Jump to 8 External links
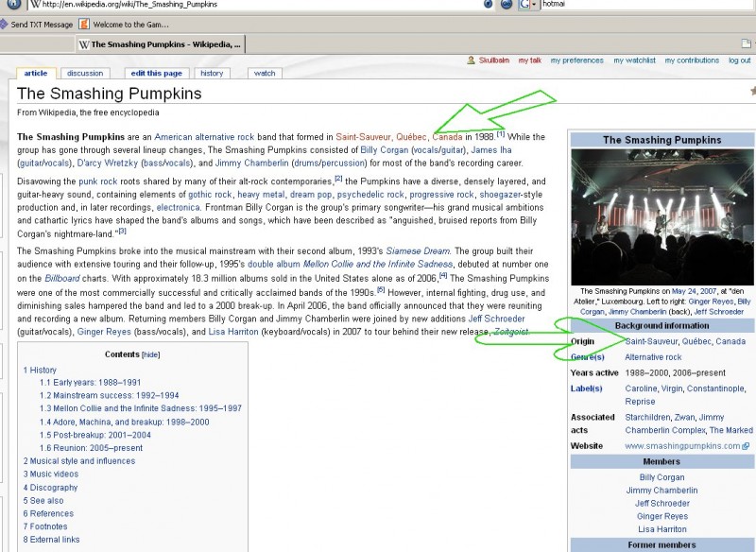The image size is (756, 552). coord(51,540)
